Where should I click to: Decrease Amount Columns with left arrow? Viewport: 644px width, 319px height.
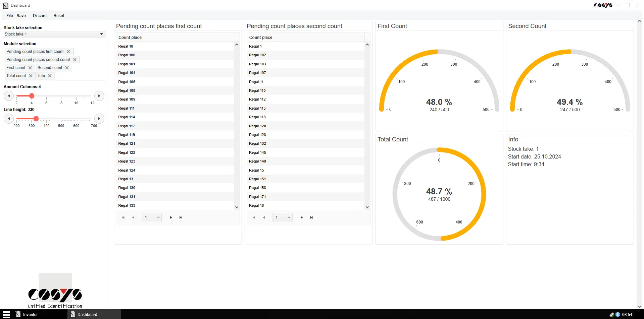tap(9, 96)
